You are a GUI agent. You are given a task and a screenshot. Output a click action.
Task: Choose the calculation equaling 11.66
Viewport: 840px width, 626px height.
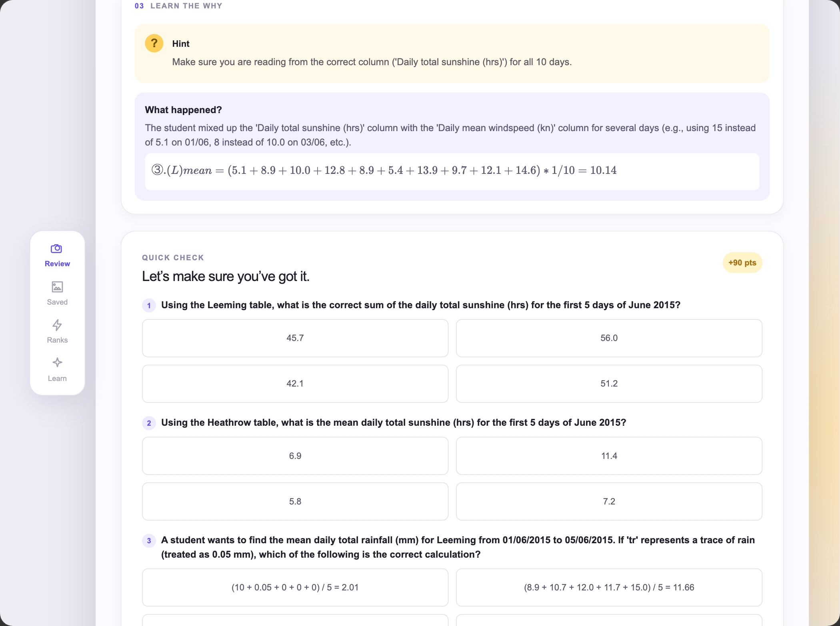click(609, 588)
